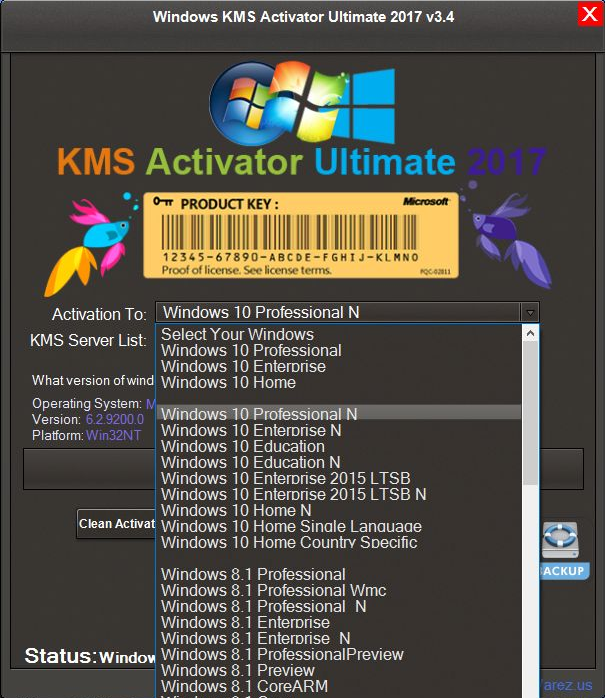
Task: Click the Status text at the bottom
Action: point(90,656)
